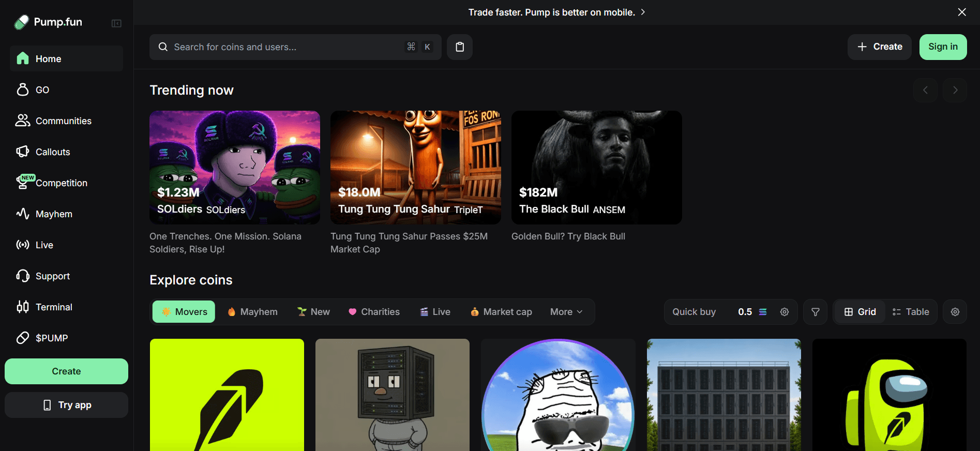Select the Charities tab
The width and height of the screenshot is (980, 451).
coord(374,312)
